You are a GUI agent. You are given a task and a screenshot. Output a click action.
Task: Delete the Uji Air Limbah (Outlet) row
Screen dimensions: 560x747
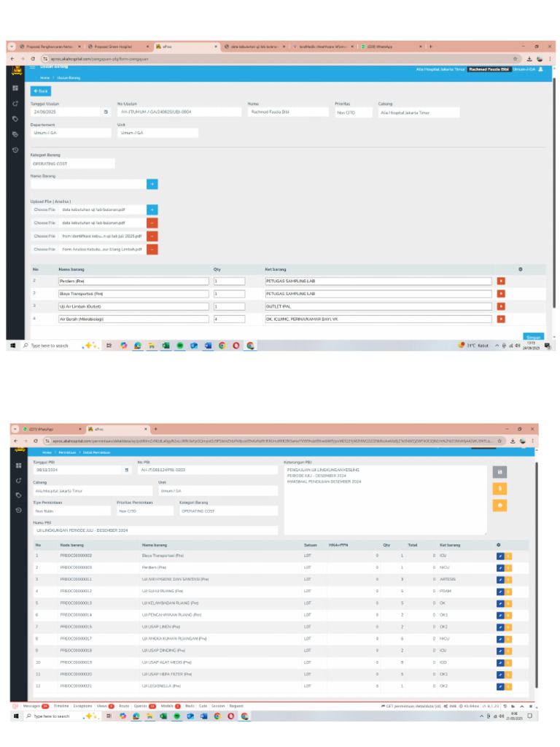[501, 306]
